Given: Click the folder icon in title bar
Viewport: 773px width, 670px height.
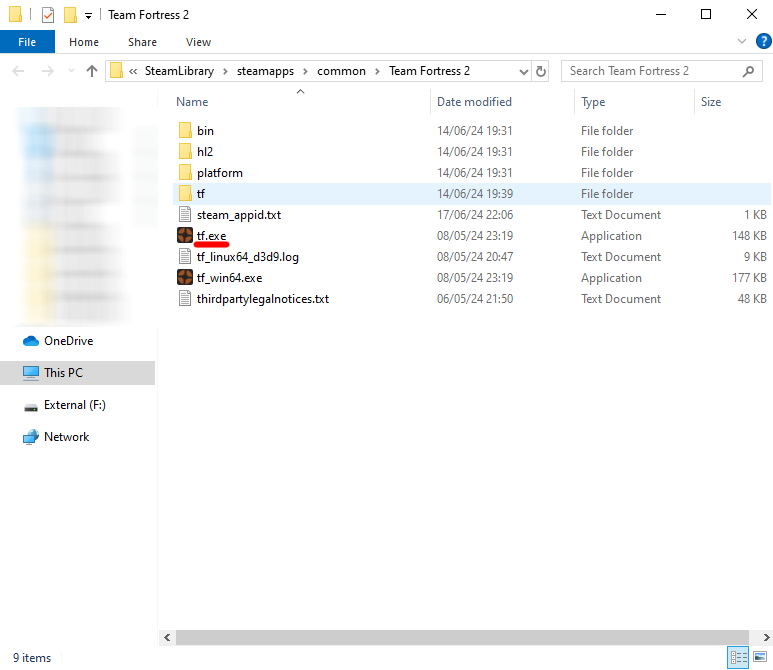Looking at the screenshot, I should [15, 15].
